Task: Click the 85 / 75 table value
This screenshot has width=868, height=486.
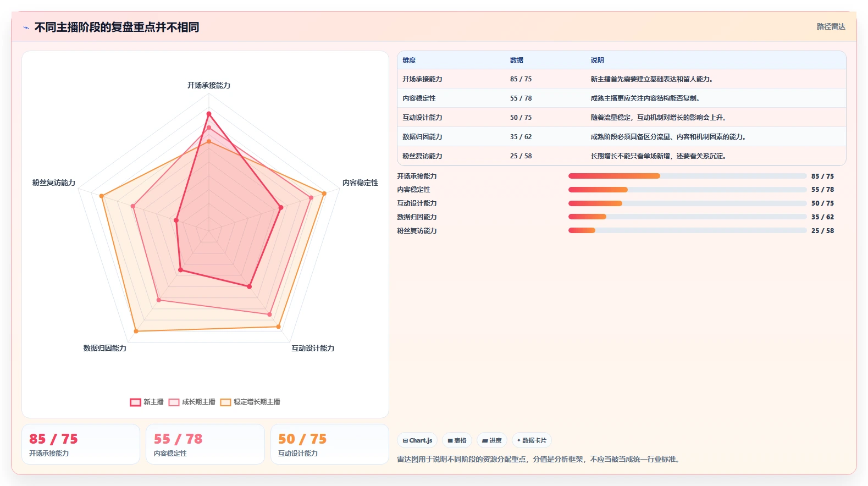Action: [x=521, y=79]
